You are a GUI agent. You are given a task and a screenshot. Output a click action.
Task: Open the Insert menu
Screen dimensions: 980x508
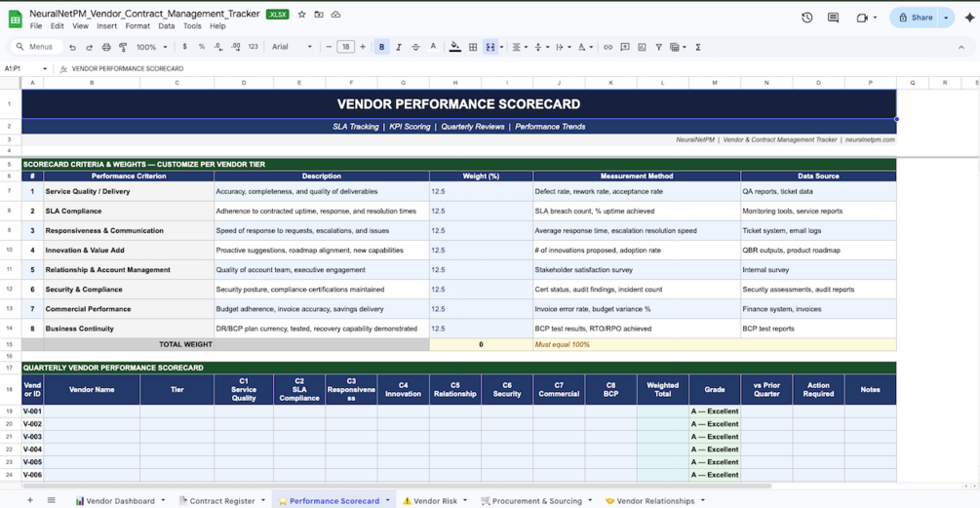coord(107,26)
